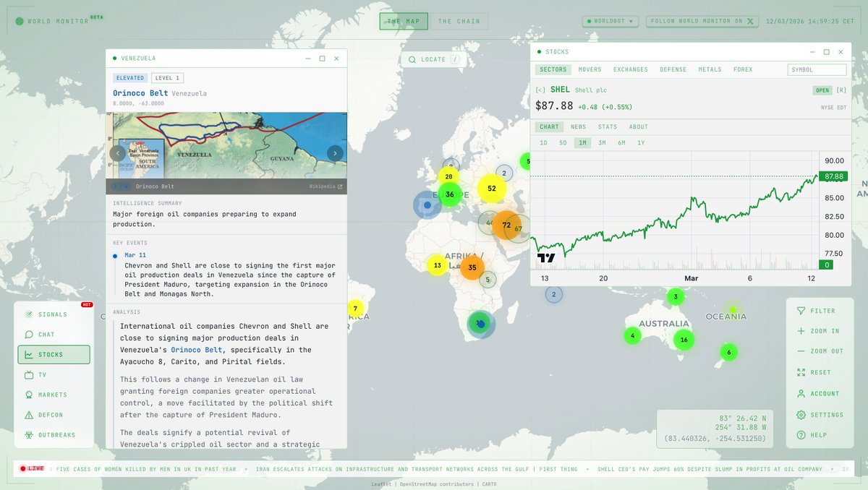Open the News tab for SHEL
The height and width of the screenshot is (490, 868).
579,127
